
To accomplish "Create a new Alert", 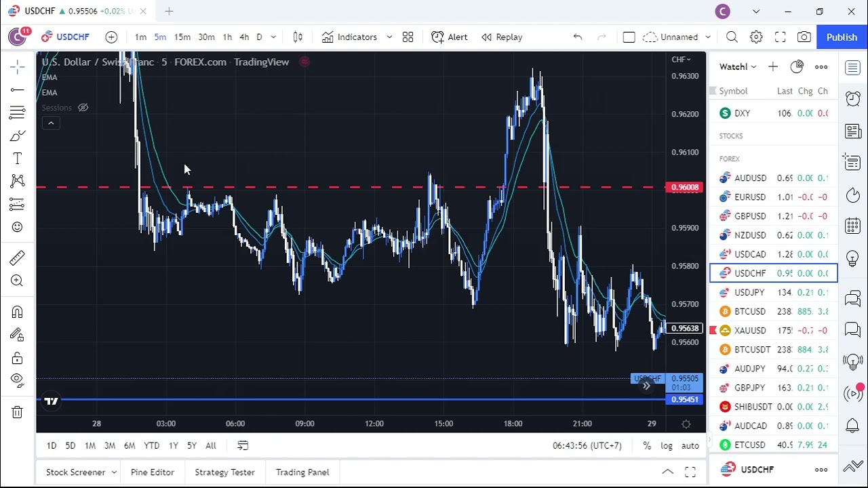I will point(450,37).
